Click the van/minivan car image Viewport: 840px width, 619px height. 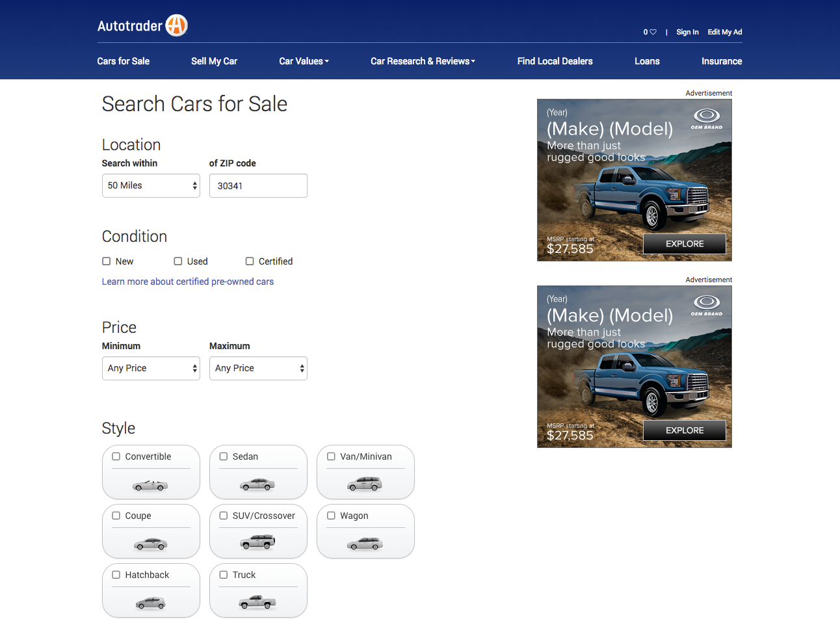pos(365,484)
